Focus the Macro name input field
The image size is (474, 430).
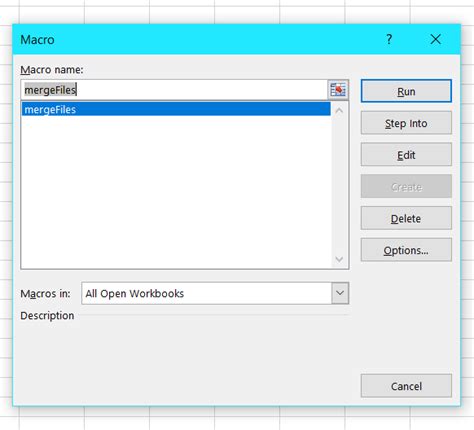tap(174, 90)
